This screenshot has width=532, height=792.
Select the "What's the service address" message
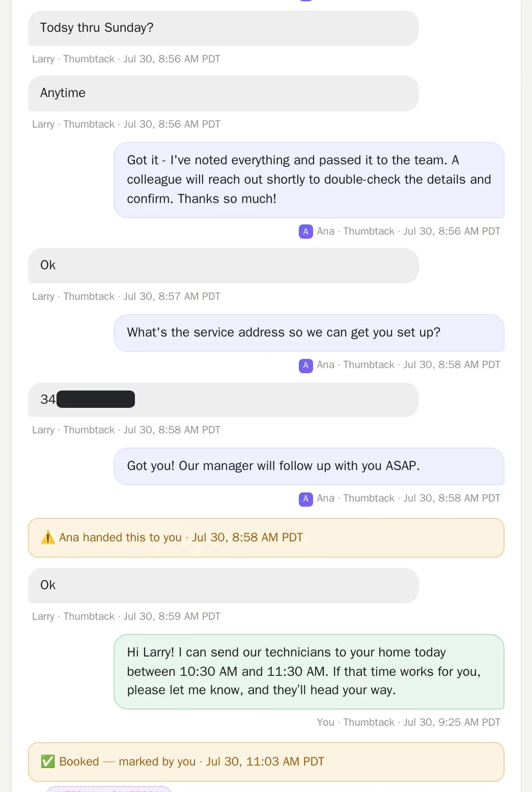click(309, 333)
